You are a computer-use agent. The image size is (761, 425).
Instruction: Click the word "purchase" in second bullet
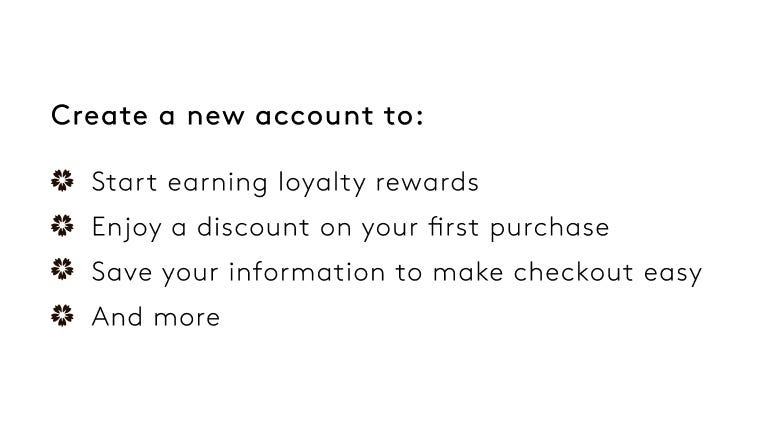tap(549, 229)
